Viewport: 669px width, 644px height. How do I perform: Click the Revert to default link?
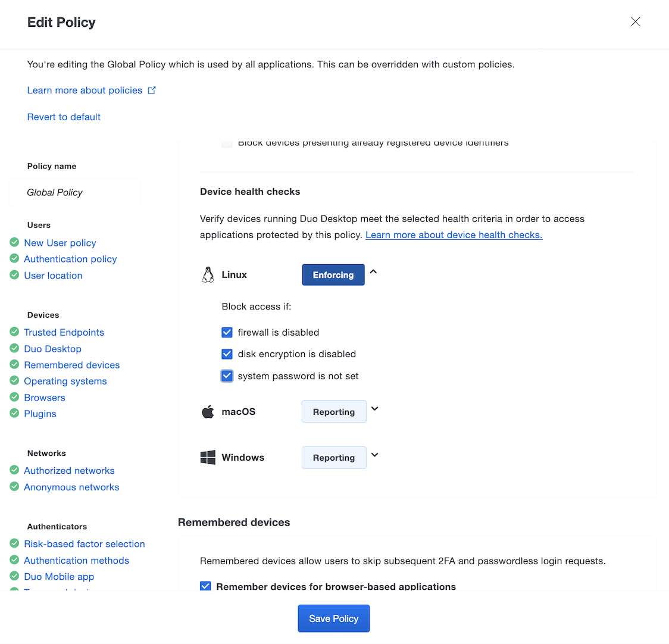tap(64, 117)
